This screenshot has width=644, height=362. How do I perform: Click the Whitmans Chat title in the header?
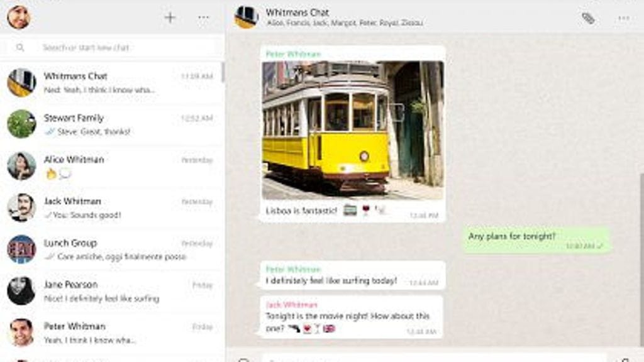coord(297,13)
